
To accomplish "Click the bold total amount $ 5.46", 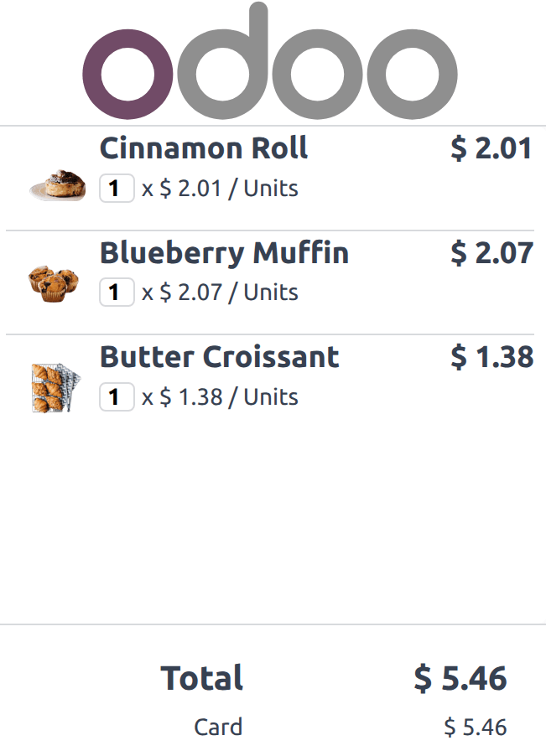I will 460,678.
